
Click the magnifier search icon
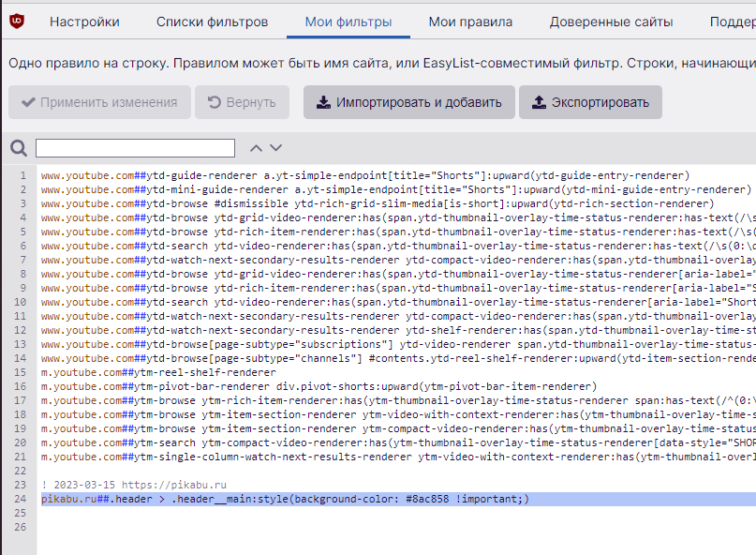18,148
